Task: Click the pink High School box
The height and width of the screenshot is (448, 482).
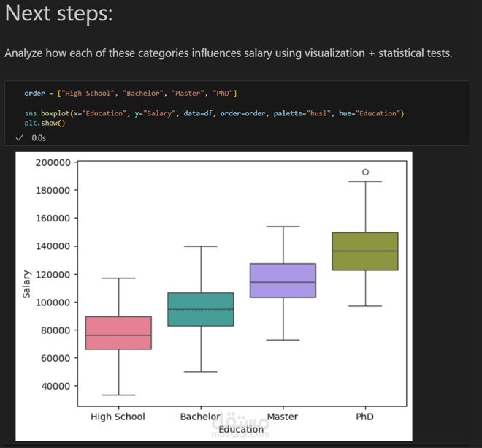Action: click(118, 333)
